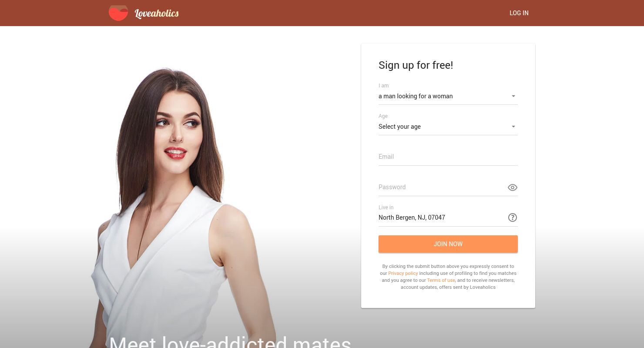The image size is (644, 348).
Task: Open the Privacy policy link
Action: click(403, 273)
